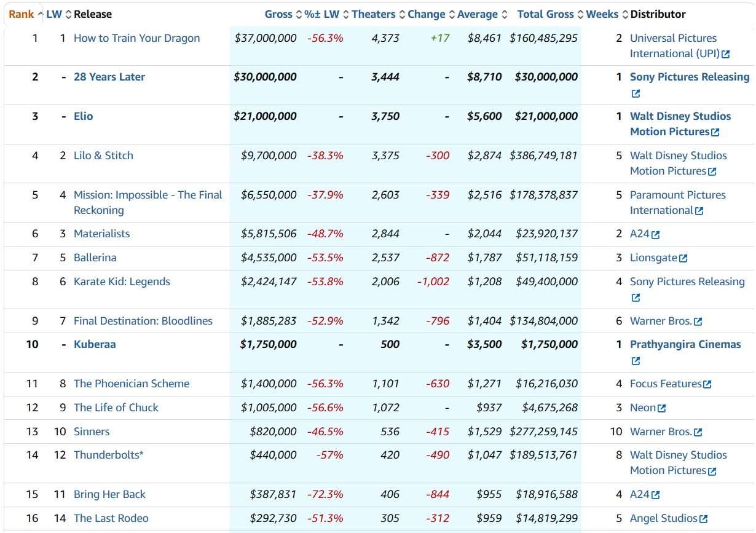This screenshot has width=756, height=533.
Task: Open The Phoenician Scheme release page
Action: [x=132, y=384]
